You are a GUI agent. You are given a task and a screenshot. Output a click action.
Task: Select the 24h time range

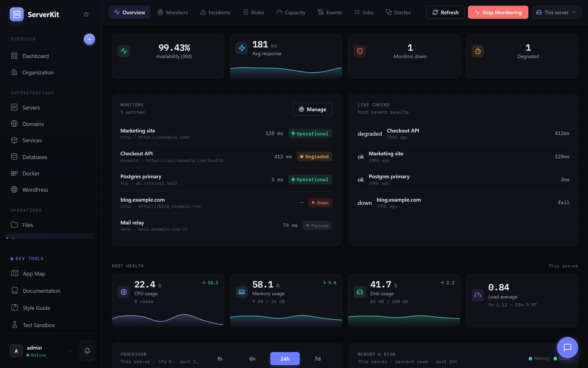coord(285,359)
